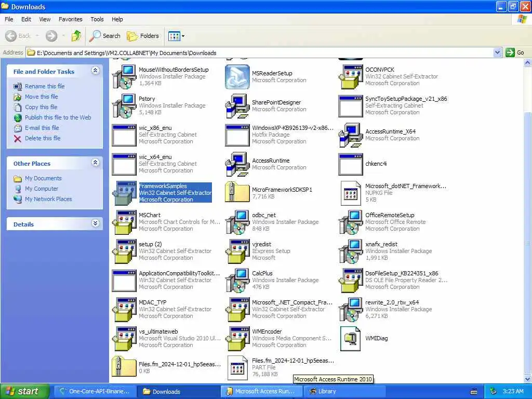Click the Search toolbar button

pyautogui.click(x=105, y=36)
